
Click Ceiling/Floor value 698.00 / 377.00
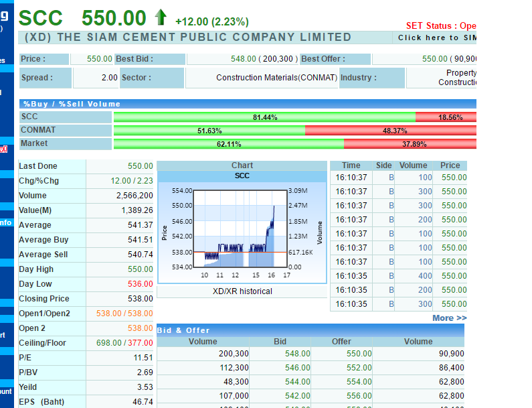pos(124,343)
